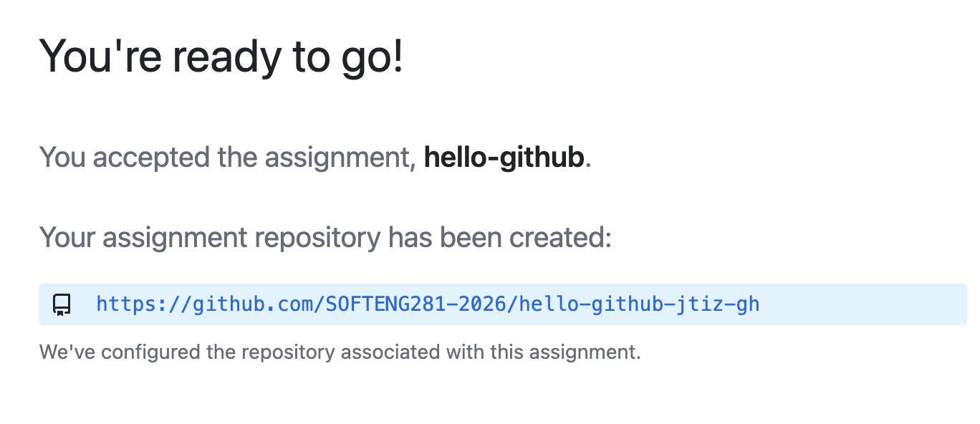Image resolution: width=980 pixels, height=424 pixels.
Task: Click the "We've configured the repository" note
Action: coord(340,352)
